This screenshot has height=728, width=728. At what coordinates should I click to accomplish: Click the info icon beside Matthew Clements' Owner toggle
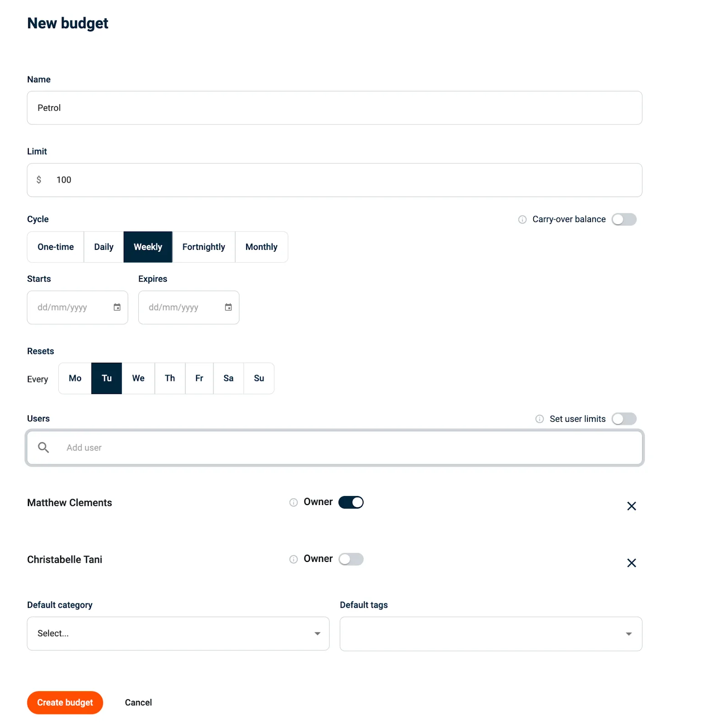point(293,502)
